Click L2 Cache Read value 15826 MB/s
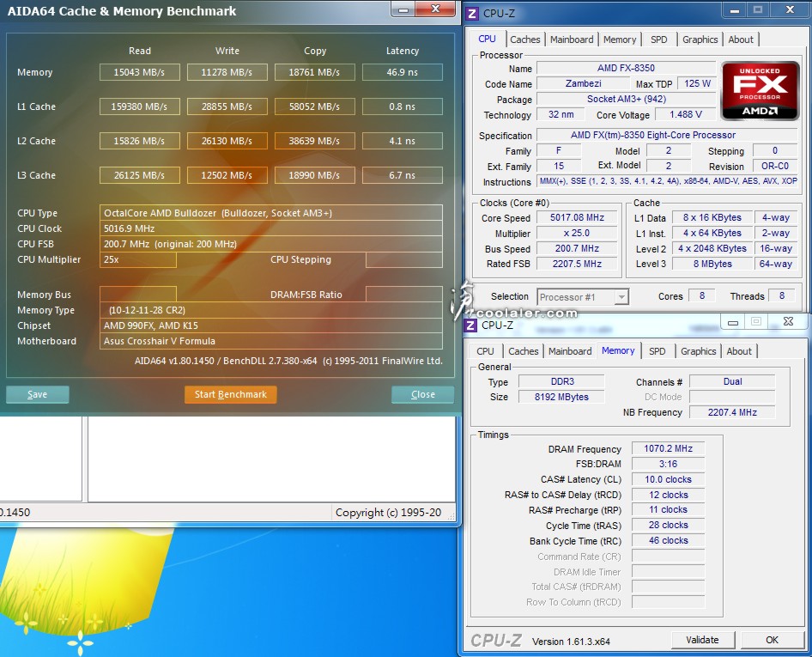The height and width of the screenshot is (657, 812). click(139, 140)
